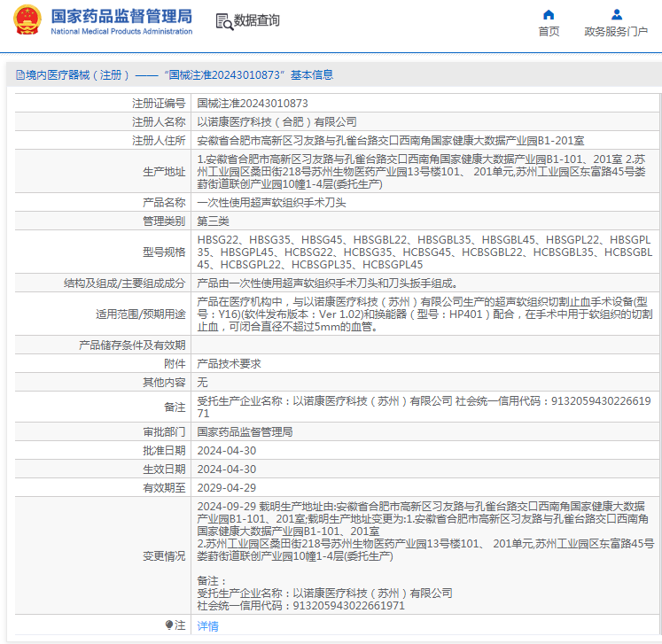This screenshot has height=644, width=662.
Task: Click the 适用范围/预期用途 description text
Action: click(x=424, y=314)
